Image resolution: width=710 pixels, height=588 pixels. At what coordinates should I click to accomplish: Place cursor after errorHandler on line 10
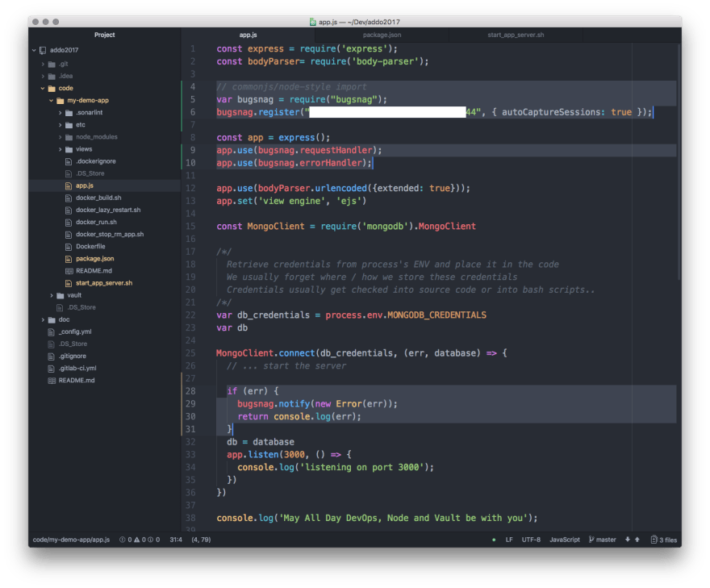pos(361,163)
